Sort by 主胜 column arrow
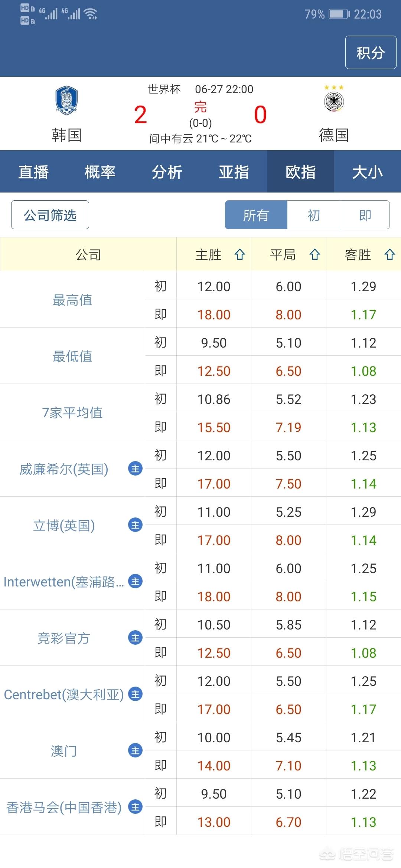Image resolution: width=401 pixels, height=868 pixels. 240,255
